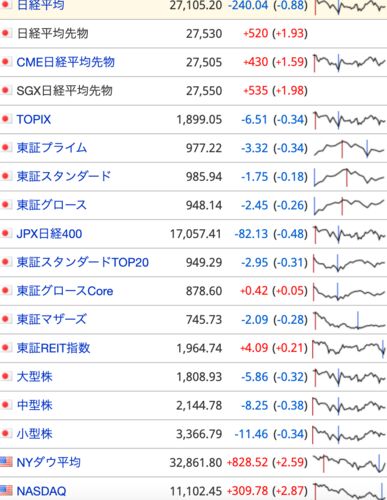This screenshot has height=500, width=387.
Task: Open the 東証スタンダード index link
Action: [64, 176]
